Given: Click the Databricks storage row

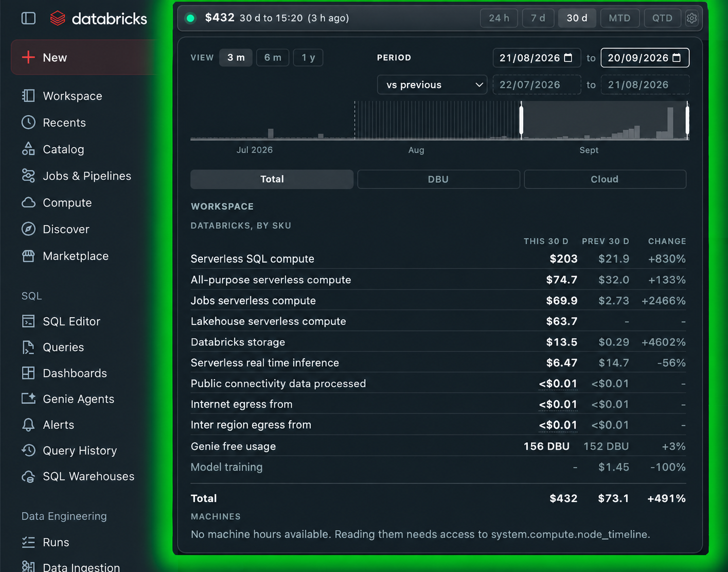Looking at the screenshot, I should 438,342.
